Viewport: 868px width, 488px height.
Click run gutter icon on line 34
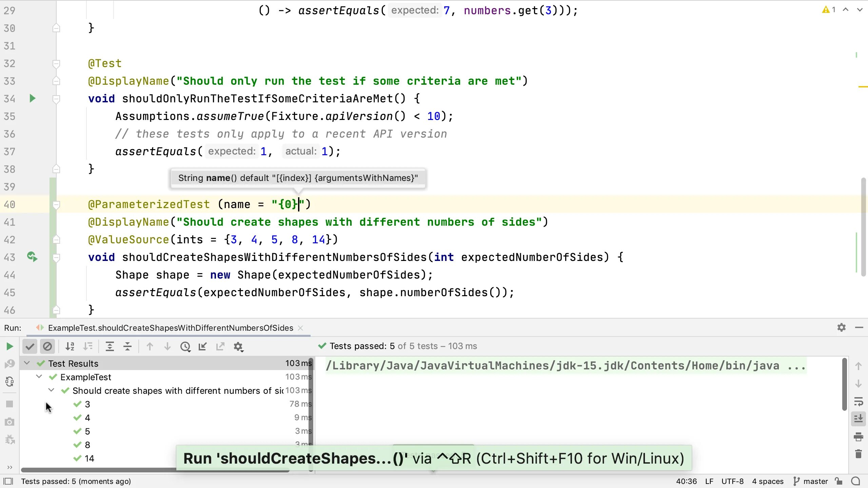click(32, 99)
